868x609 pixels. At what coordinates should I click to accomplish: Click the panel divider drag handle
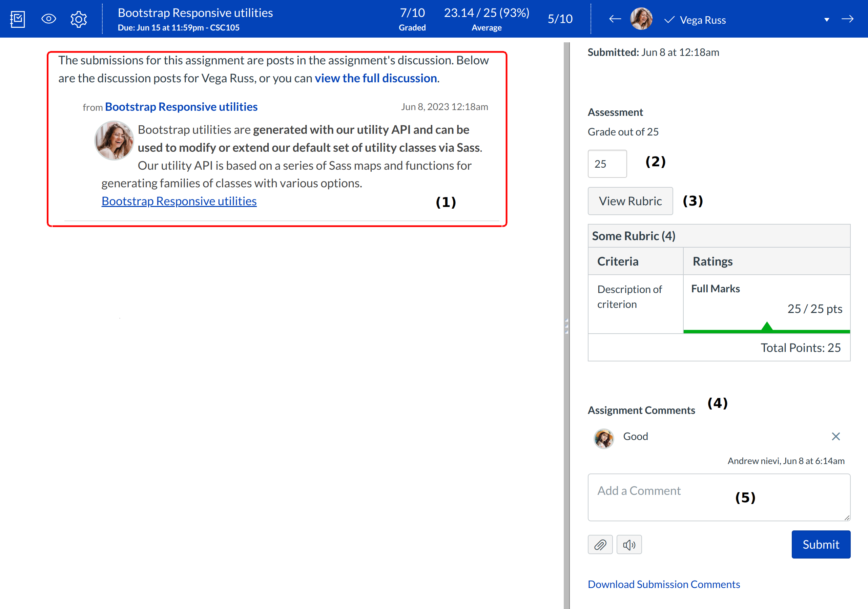566,326
